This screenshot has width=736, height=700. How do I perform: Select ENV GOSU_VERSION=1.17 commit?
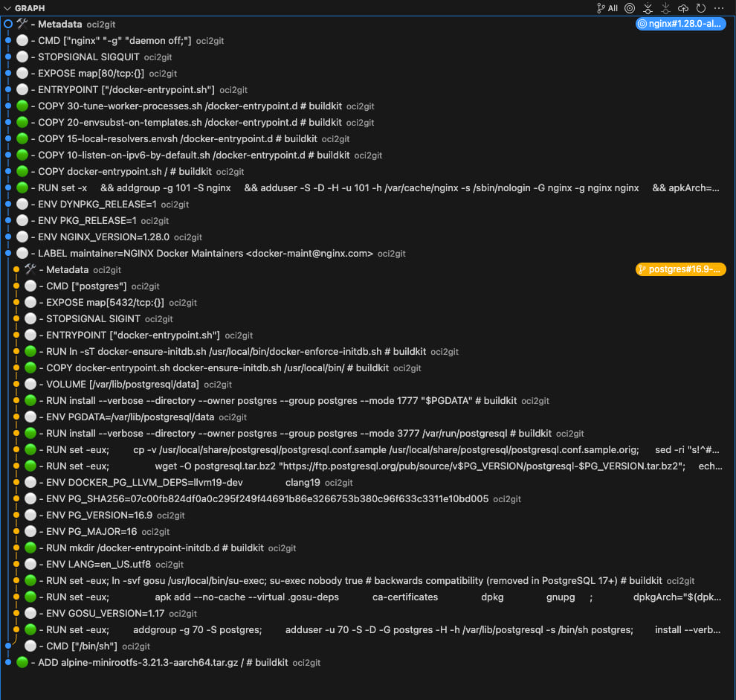tap(368, 614)
